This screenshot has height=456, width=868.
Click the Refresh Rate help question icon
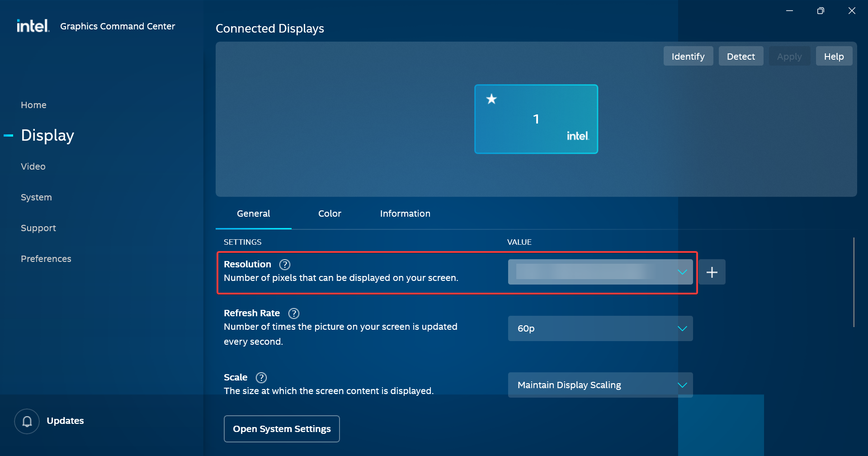click(x=294, y=313)
